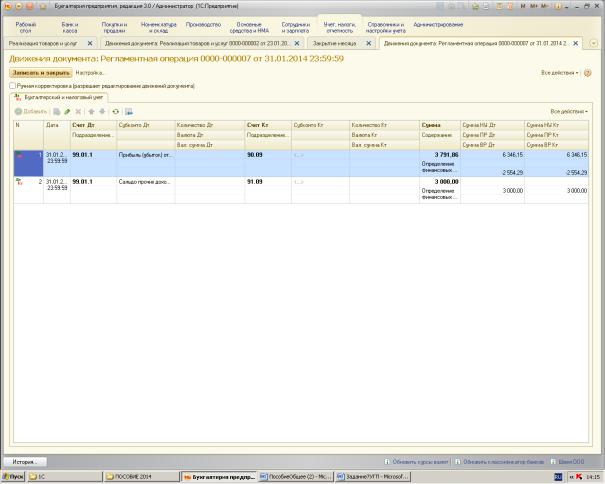The image size is (605, 484).
Task: Open the Покупки и продажи section
Action: click(114, 27)
